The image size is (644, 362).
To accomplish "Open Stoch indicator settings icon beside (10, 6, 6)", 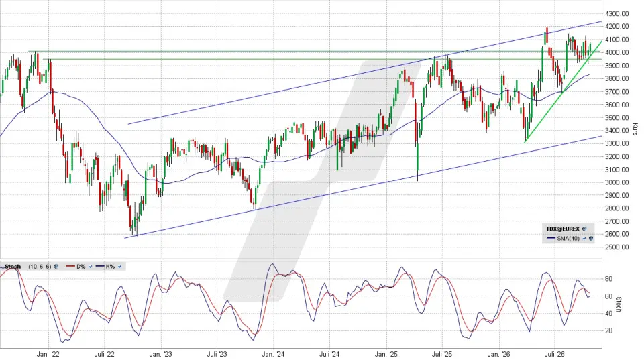I will pos(56,267).
